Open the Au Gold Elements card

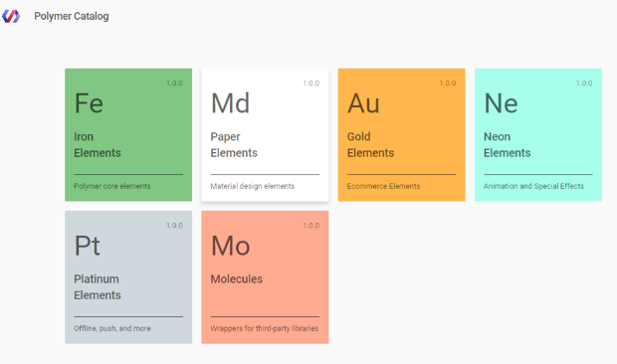[x=401, y=135]
